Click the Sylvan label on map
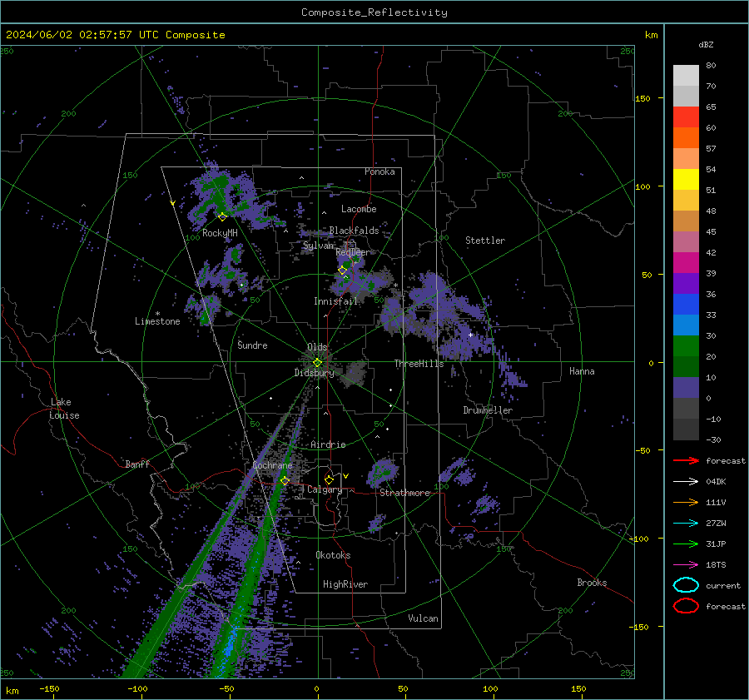 coord(318,246)
